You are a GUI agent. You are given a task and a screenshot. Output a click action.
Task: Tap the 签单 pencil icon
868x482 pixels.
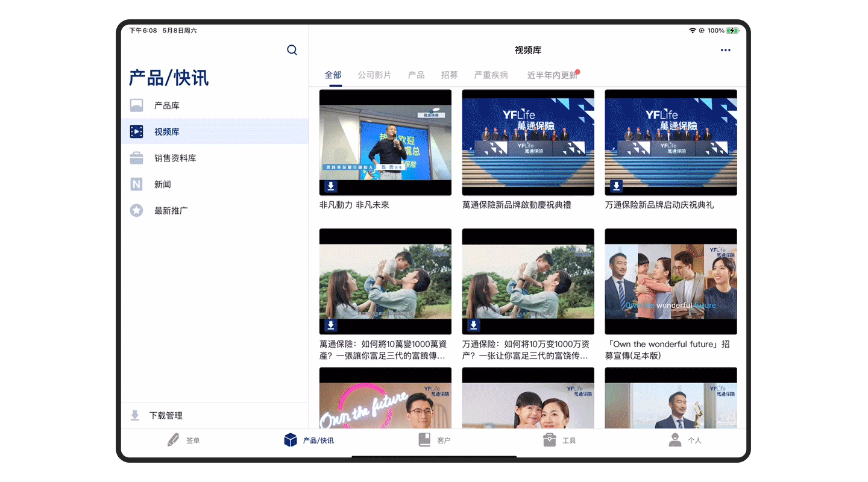[174, 440]
